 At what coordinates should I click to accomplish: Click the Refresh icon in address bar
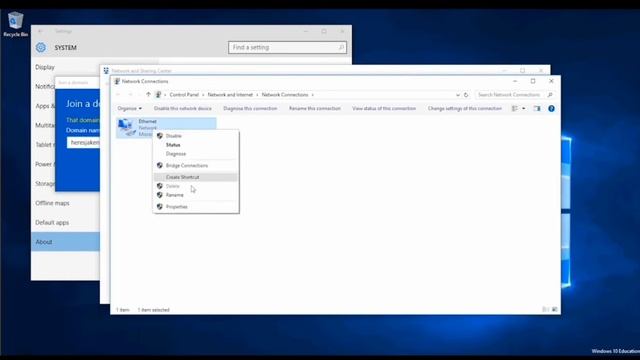[x=466, y=95]
